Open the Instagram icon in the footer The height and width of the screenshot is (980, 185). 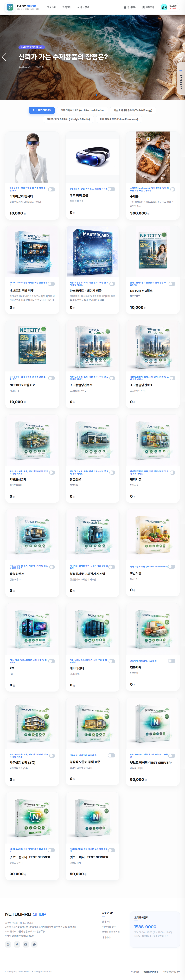click(8, 945)
